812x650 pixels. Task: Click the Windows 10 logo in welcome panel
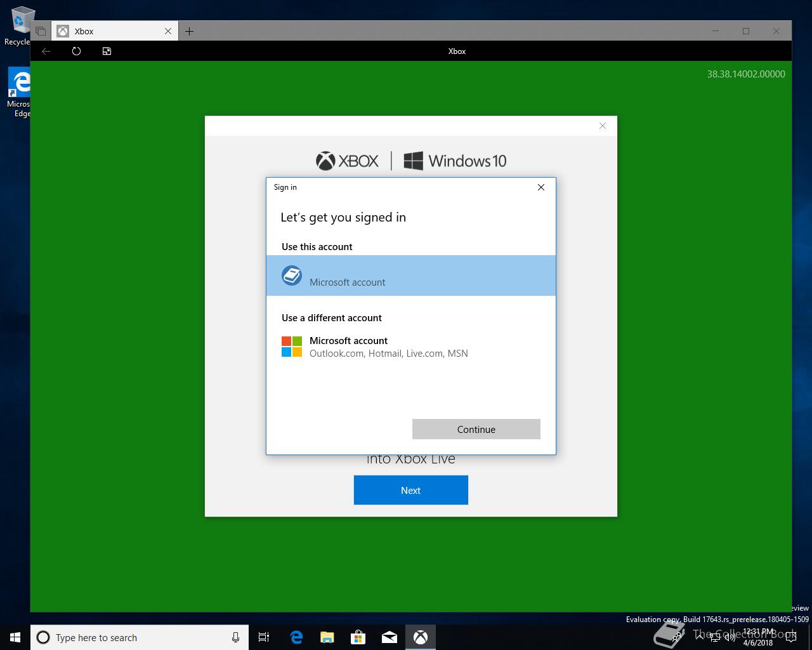pyautogui.click(x=455, y=161)
